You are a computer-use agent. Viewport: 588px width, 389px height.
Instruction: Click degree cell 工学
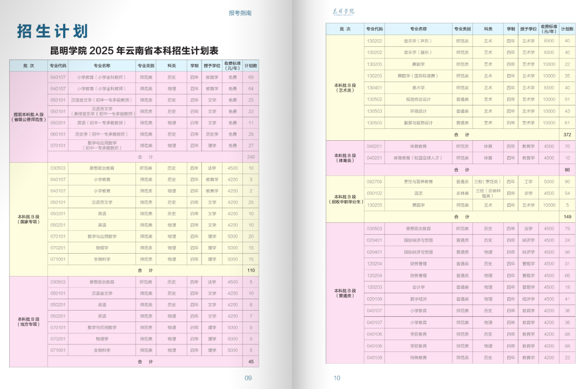coord(528,181)
